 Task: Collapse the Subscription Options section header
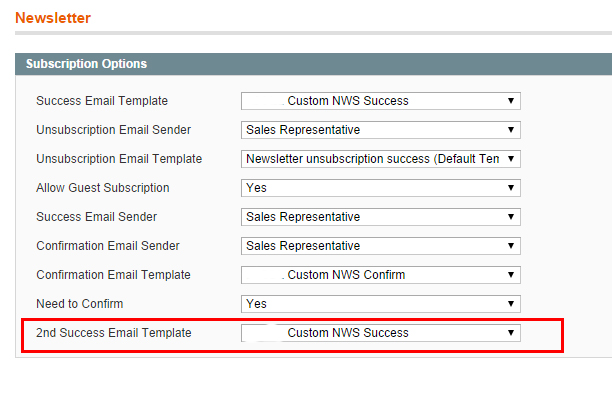(86, 64)
